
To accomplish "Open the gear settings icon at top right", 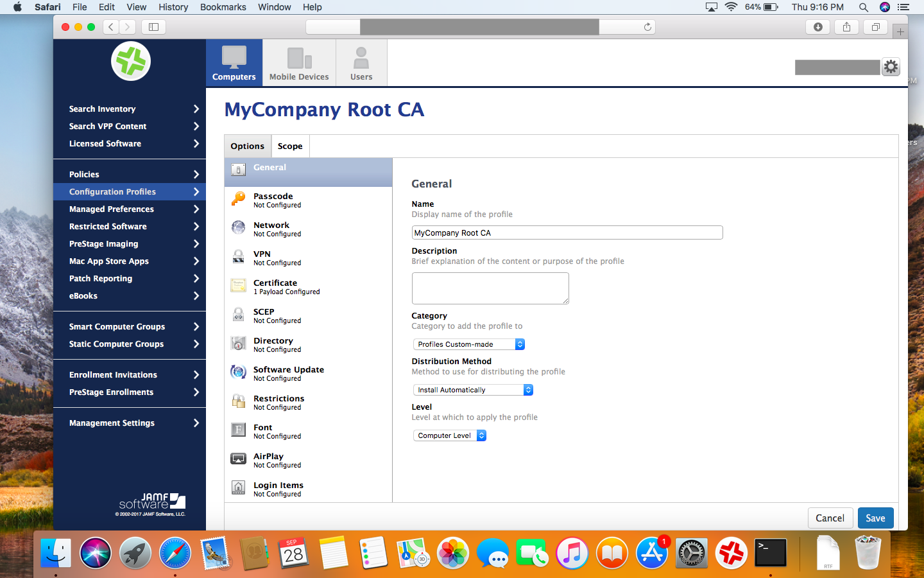I will [891, 67].
